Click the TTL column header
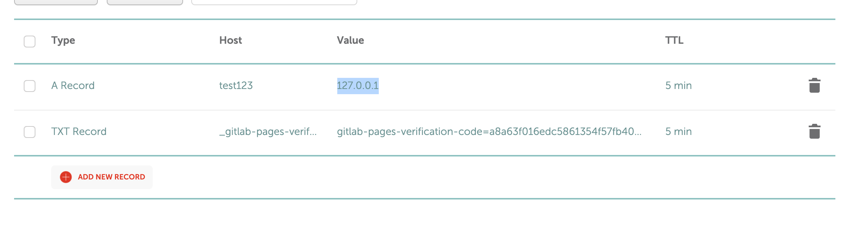Screen dimensions: 868x241 [x=674, y=40]
